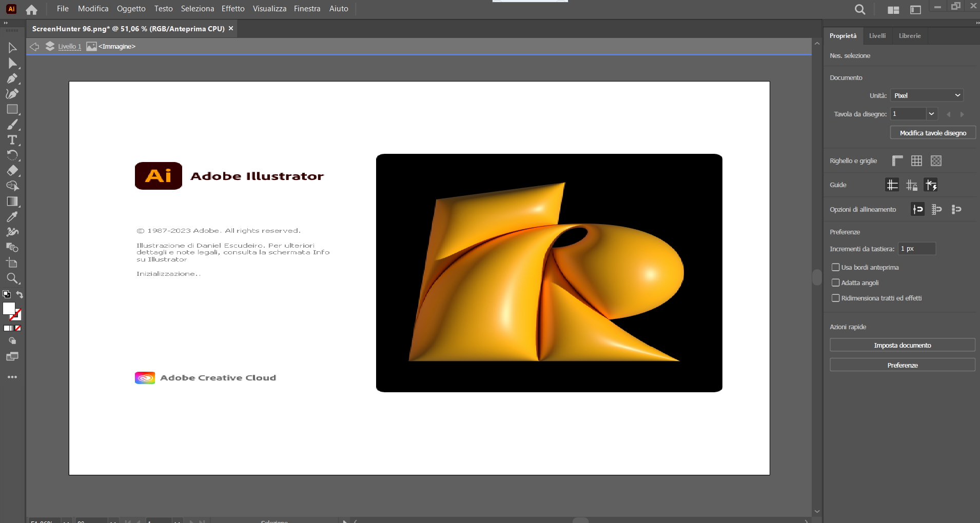Select the Puppet Warp tool

tap(12, 232)
